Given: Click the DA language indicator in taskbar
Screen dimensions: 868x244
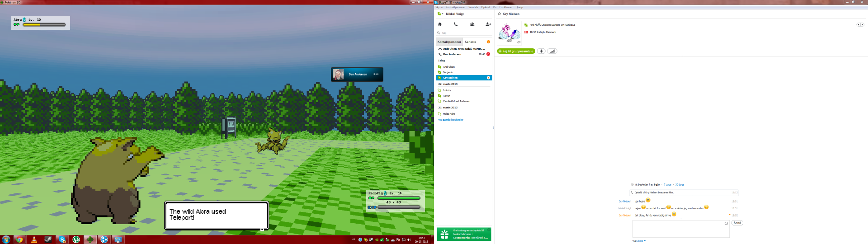Looking at the screenshot, I should coord(353,239).
